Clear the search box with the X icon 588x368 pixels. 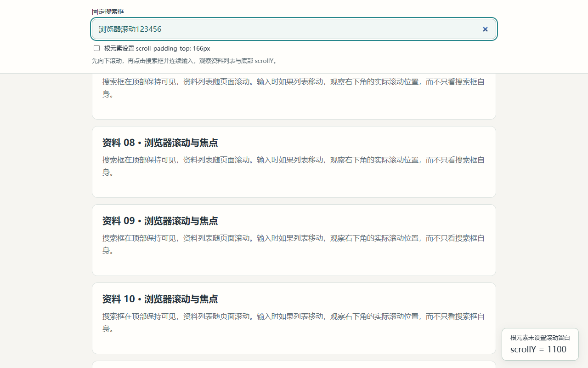(485, 29)
